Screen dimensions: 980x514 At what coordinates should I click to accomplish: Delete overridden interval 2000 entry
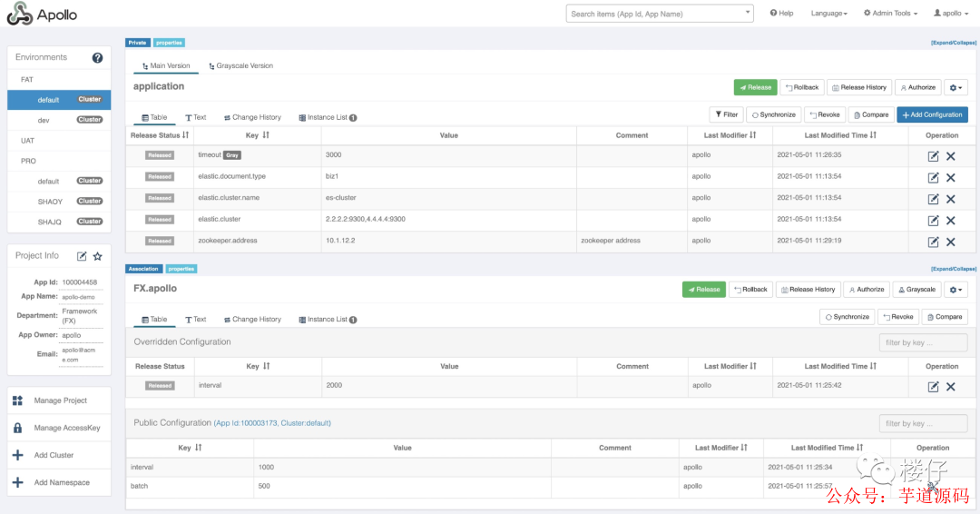point(951,387)
